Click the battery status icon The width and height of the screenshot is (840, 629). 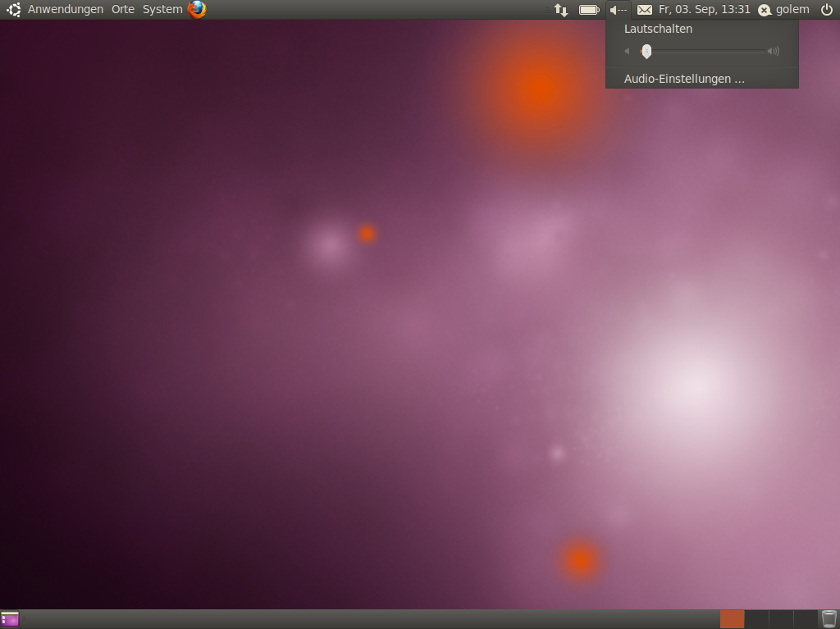tap(589, 10)
